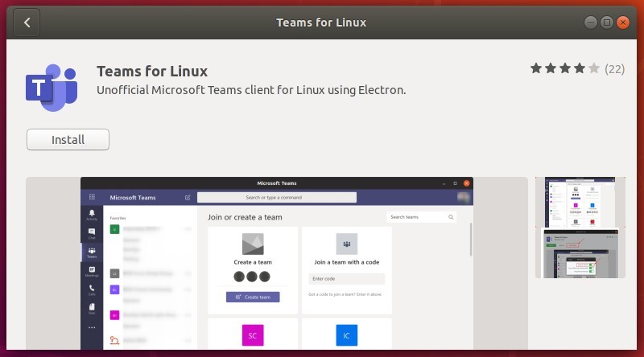
Task: Maximize the Teams for Linux software window
Action: (607, 23)
